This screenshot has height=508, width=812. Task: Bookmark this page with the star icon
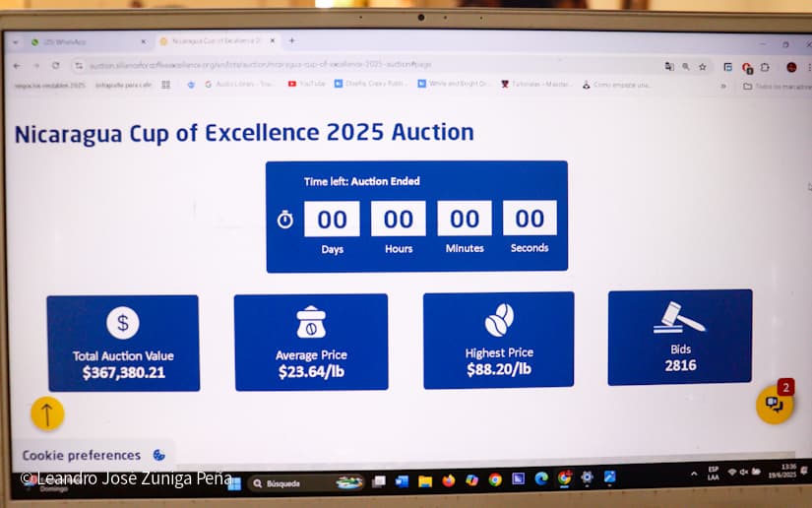click(703, 67)
